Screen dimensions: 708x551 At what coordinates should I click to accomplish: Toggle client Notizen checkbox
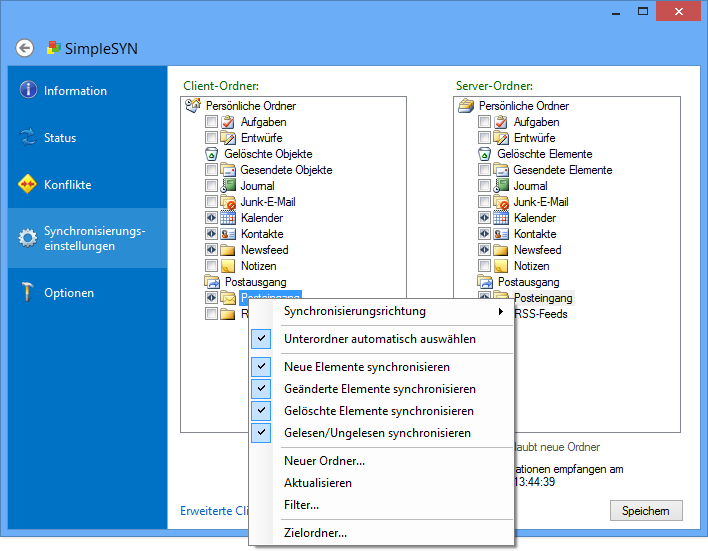click(x=211, y=266)
